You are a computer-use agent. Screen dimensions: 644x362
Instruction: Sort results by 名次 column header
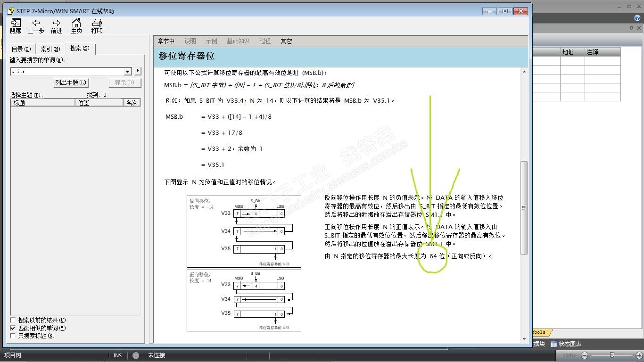(x=132, y=102)
